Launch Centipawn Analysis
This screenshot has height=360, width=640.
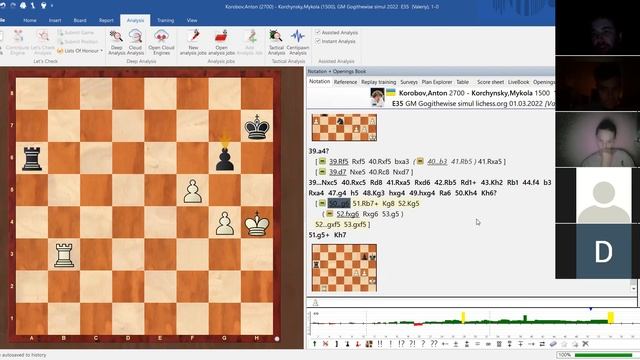[298, 42]
